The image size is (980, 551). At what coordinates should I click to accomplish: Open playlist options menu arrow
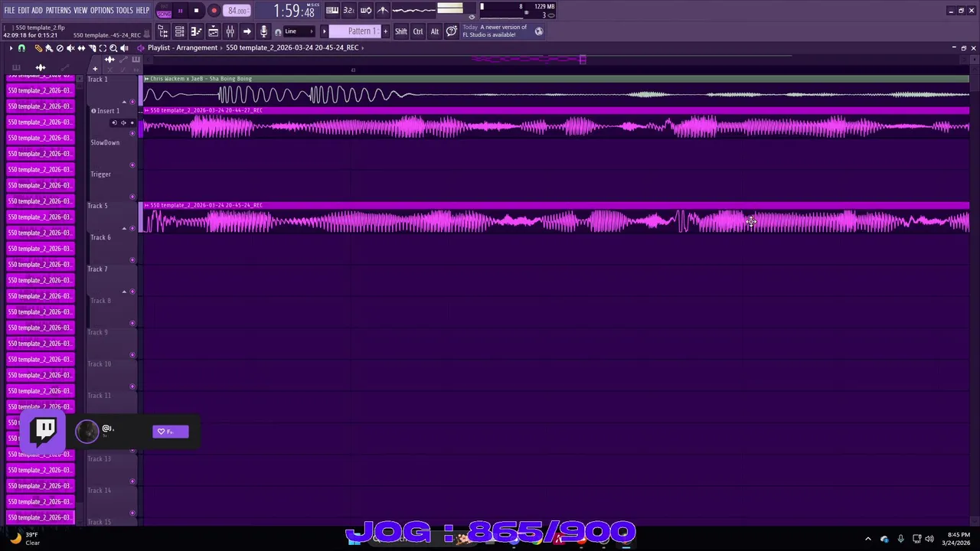click(11, 48)
